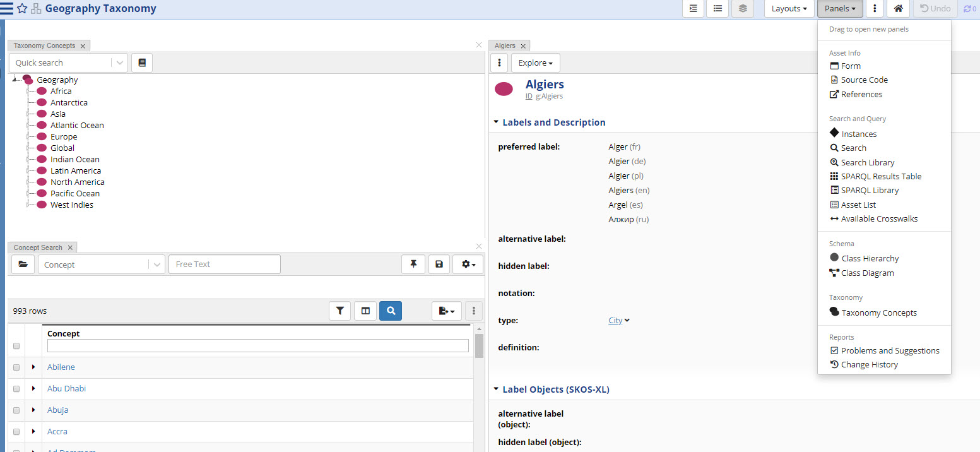Click the blue search magnifier button
This screenshot has width=980, height=452.
point(390,311)
